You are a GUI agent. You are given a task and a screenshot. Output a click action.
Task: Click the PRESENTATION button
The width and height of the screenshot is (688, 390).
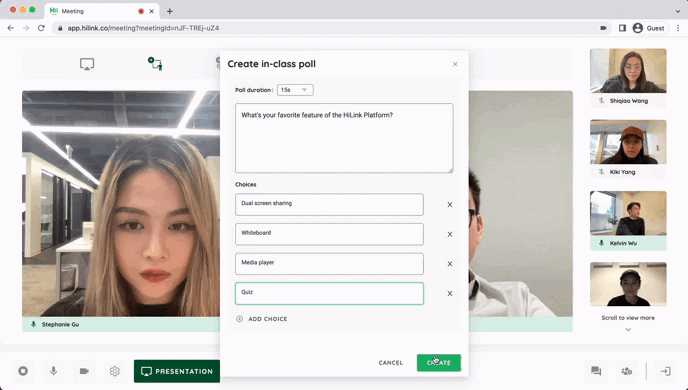pyautogui.click(x=177, y=371)
